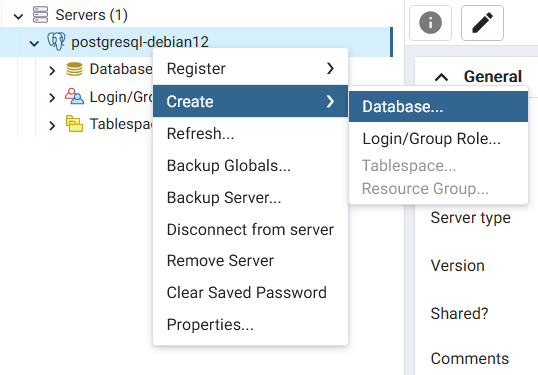Choose Disconnect from server

(250, 229)
